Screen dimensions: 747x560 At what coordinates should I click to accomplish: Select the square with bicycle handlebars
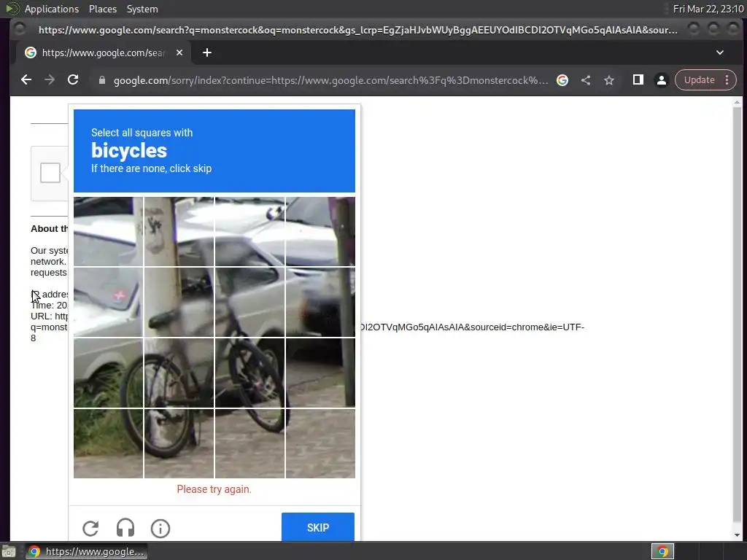click(x=249, y=302)
